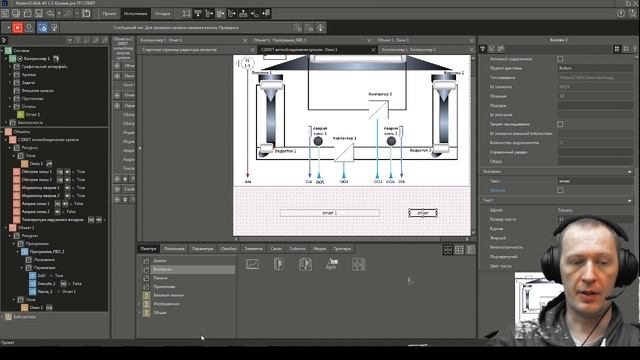Click the filter icon in properties panel header
Image resolution: width=640 pixels, height=360 pixels.
coord(482,49)
